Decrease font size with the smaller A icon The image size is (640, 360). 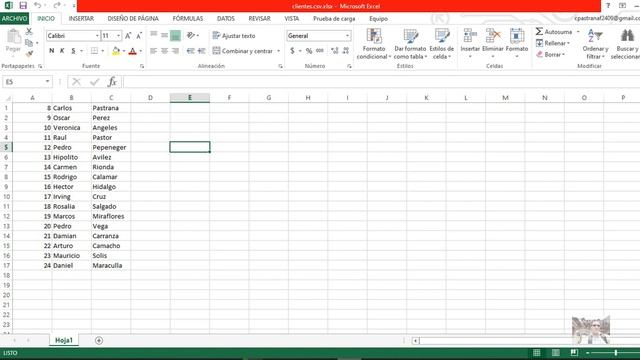tap(139, 36)
